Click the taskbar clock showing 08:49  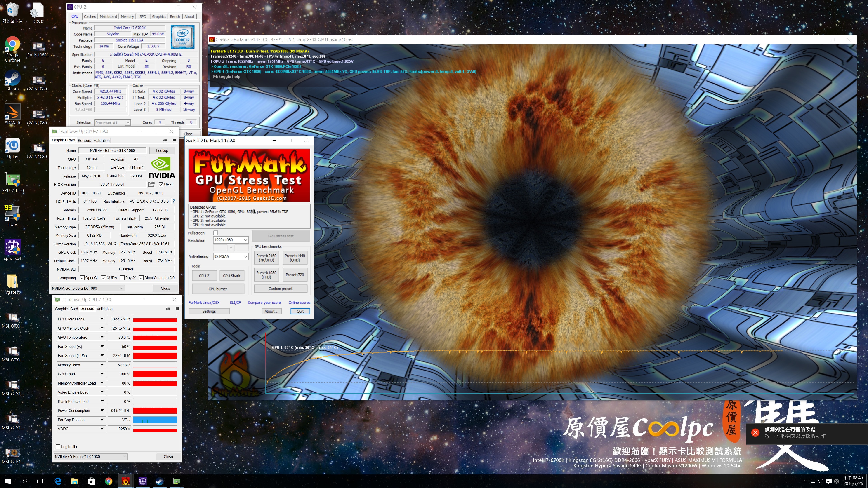(x=853, y=481)
